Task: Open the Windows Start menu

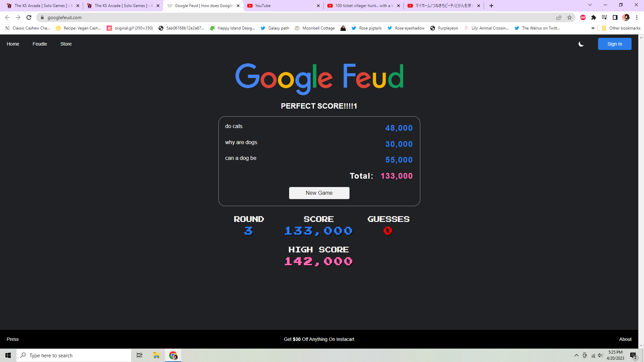Action: 8,355
